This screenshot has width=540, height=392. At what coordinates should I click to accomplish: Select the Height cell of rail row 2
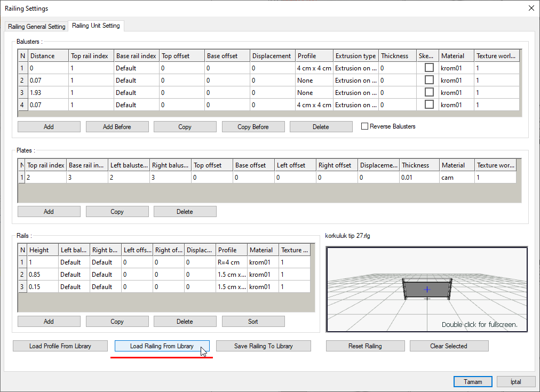[42, 275]
